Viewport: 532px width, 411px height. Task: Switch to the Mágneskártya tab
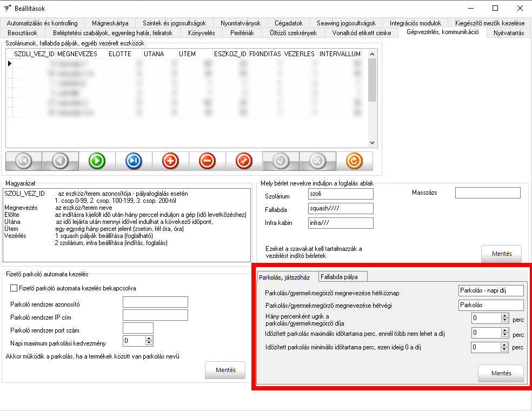110,23
